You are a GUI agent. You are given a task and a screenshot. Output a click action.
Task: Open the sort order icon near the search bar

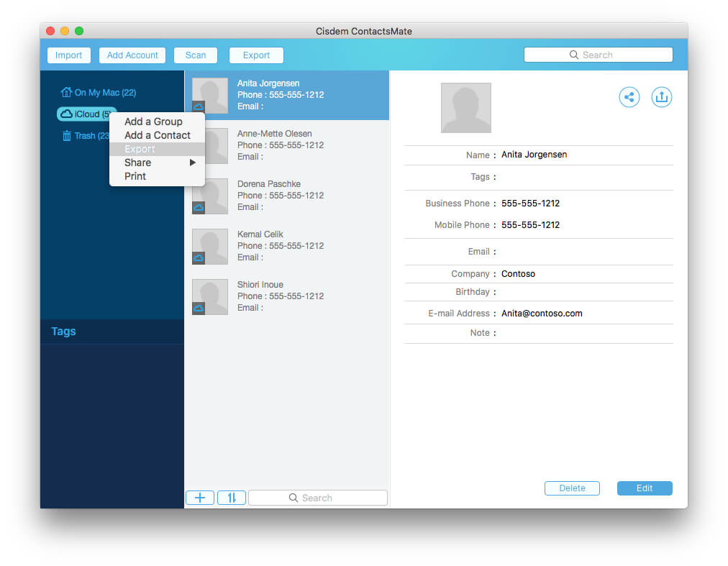tap(231, 497)
